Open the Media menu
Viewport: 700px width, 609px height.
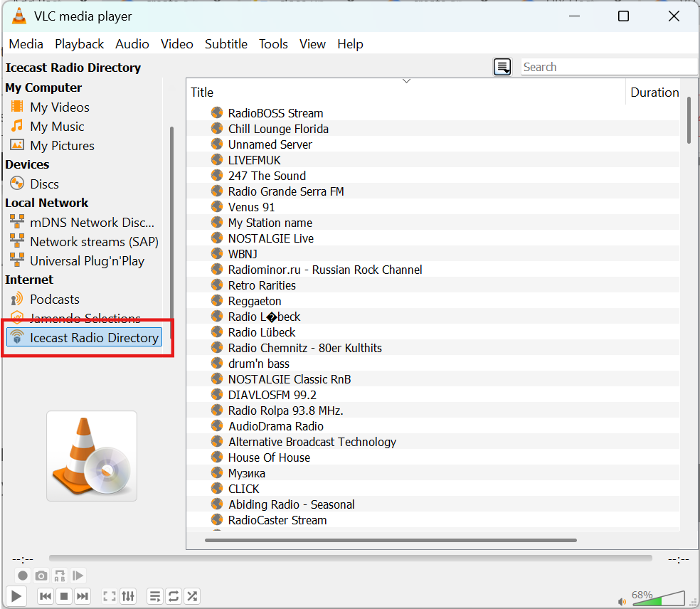(26, 44)
